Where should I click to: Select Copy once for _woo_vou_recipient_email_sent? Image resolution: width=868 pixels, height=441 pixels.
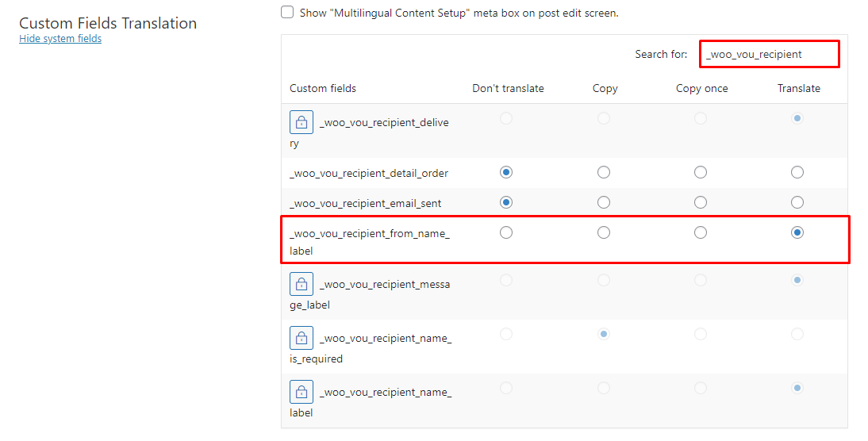point(701,202)
